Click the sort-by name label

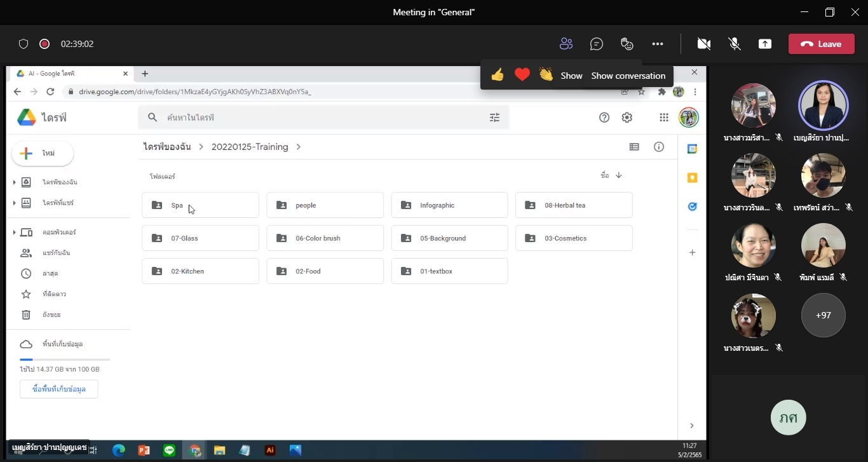tap(604, 175)
